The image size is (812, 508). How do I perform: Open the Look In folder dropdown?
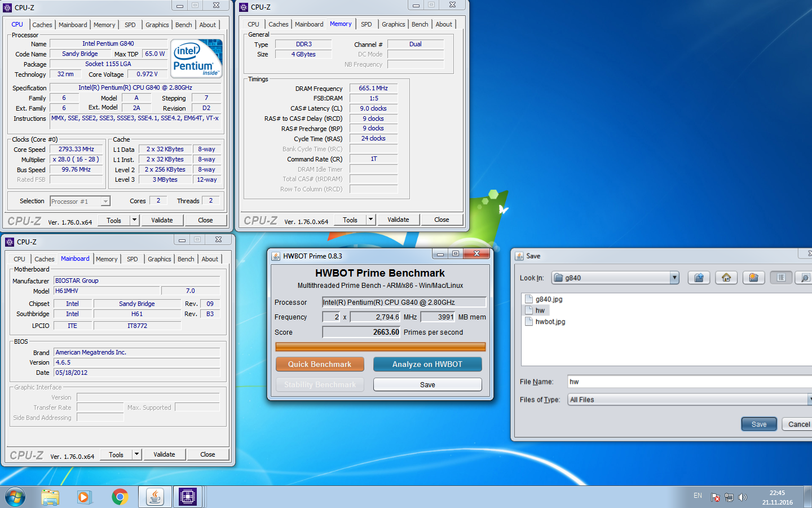point(674,278)
